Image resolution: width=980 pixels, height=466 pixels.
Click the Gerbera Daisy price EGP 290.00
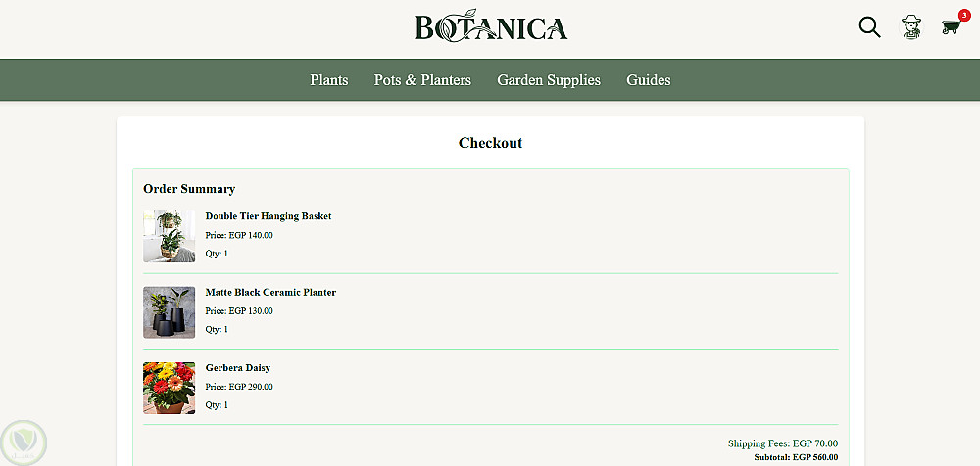pos(239,387)
